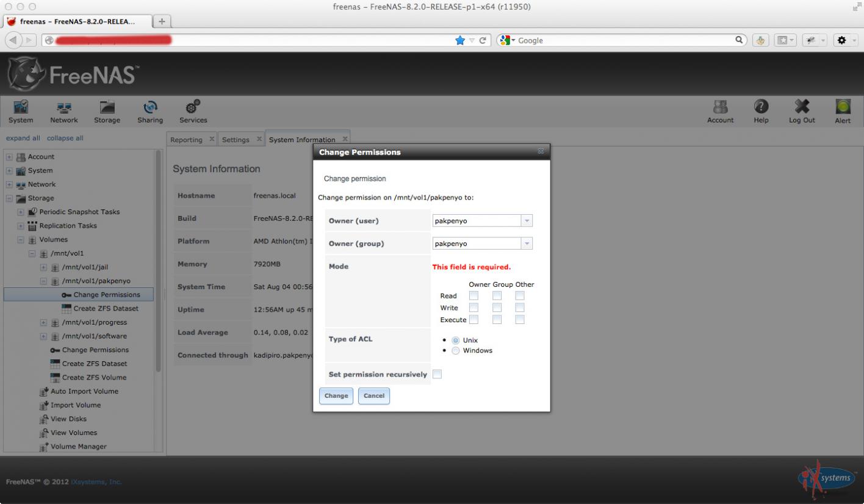The width and height of the screenshot is (864, 504).
Task: Click the bookmark star icon
Action: [459, 41]
